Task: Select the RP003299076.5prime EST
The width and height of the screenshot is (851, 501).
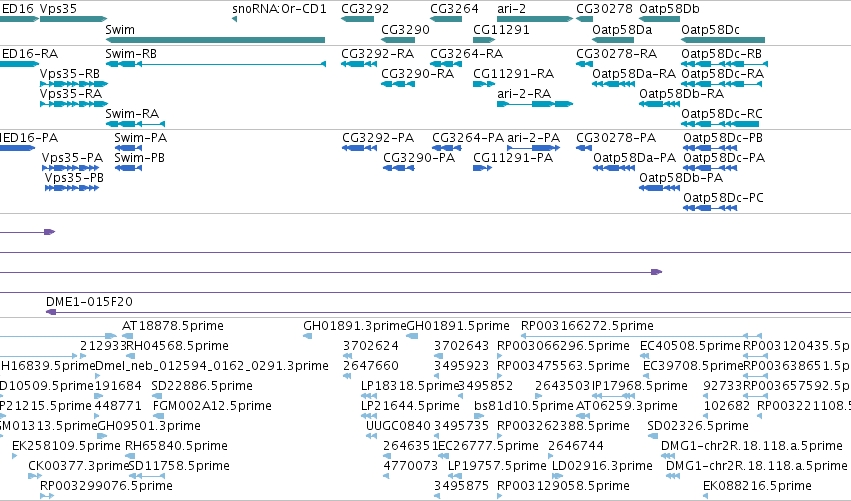Action: click(x=47, y=496)
